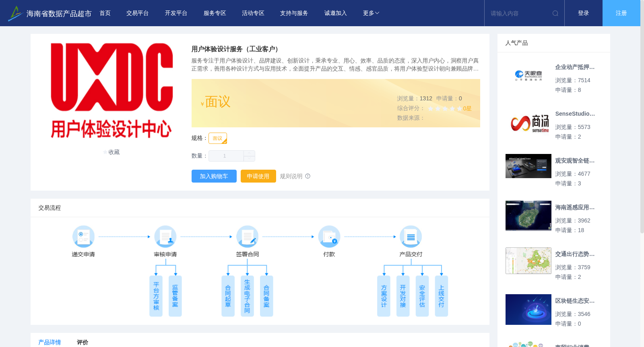Open 支持与服务 in the navigation
The image size is (644, 347).
coord(294,13)
